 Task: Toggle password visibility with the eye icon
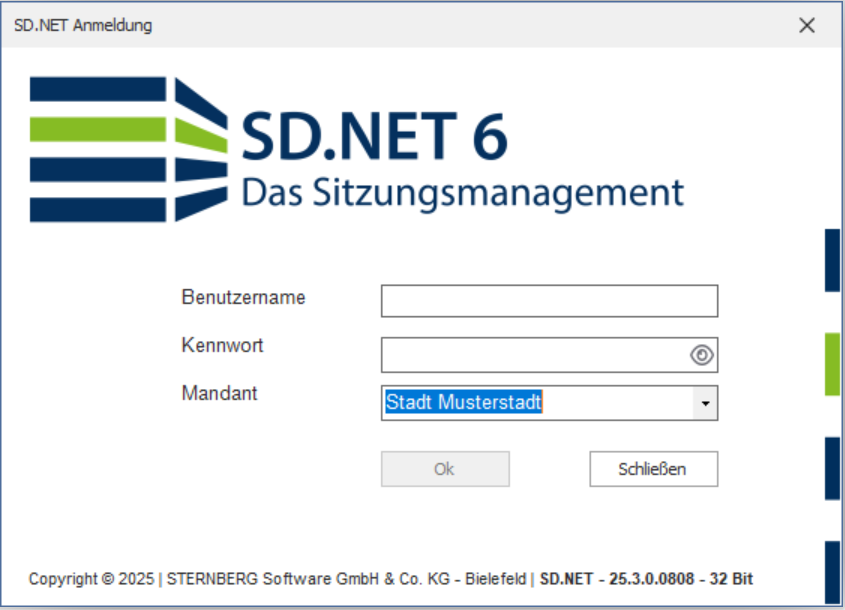(x=702, y=355)
